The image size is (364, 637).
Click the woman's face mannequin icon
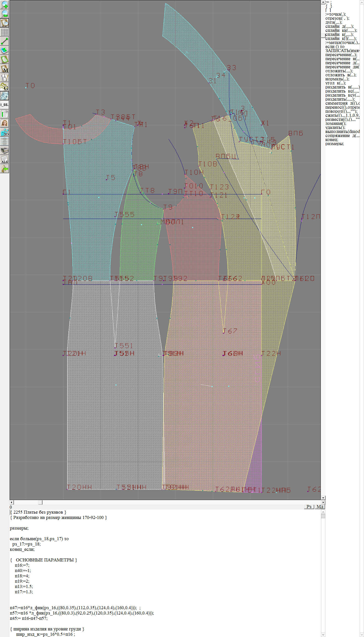tap(5, 123)
